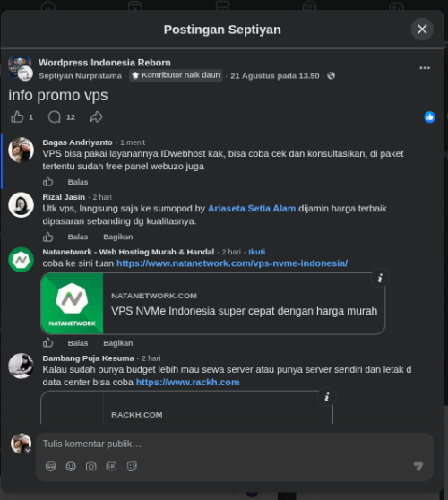The width and height of the screenshot is (448, 500).
Task: Open the post's comment bubble icon
Action: 55,117
